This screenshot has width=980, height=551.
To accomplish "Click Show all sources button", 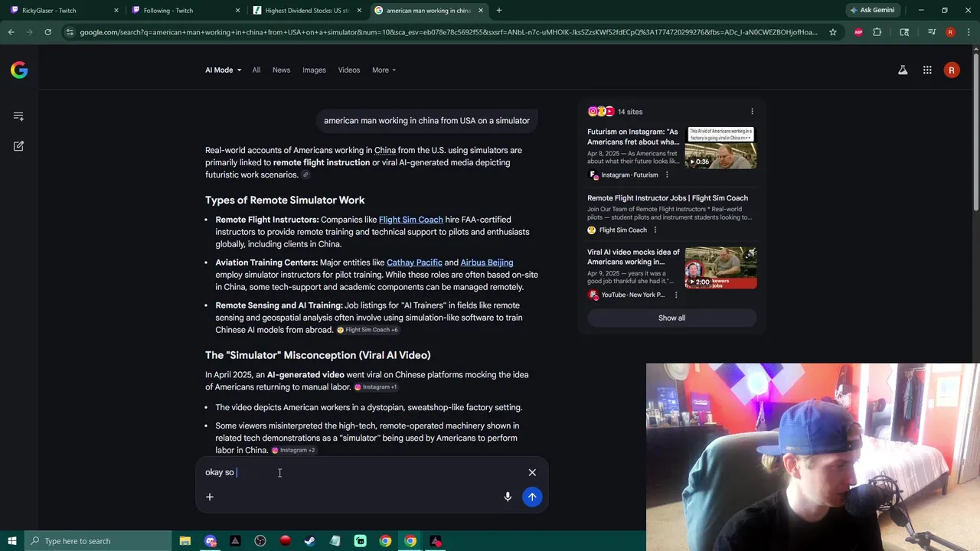I will 671,318.
